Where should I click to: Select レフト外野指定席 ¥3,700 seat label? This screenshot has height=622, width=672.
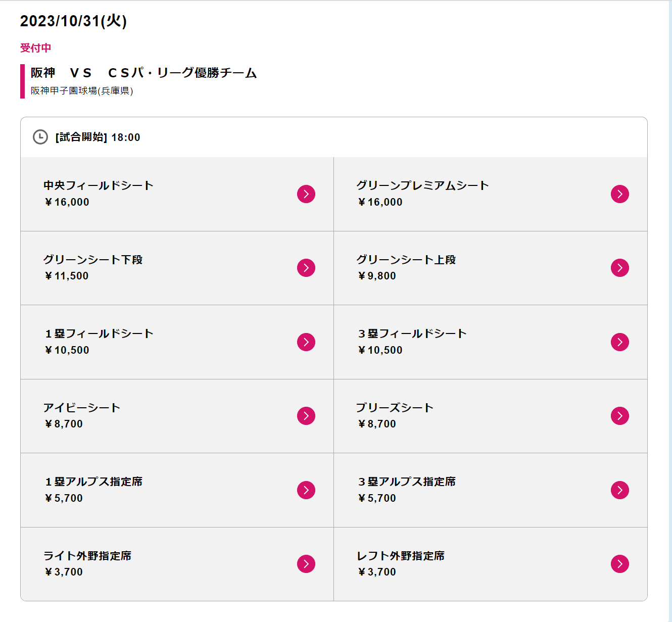401,563
